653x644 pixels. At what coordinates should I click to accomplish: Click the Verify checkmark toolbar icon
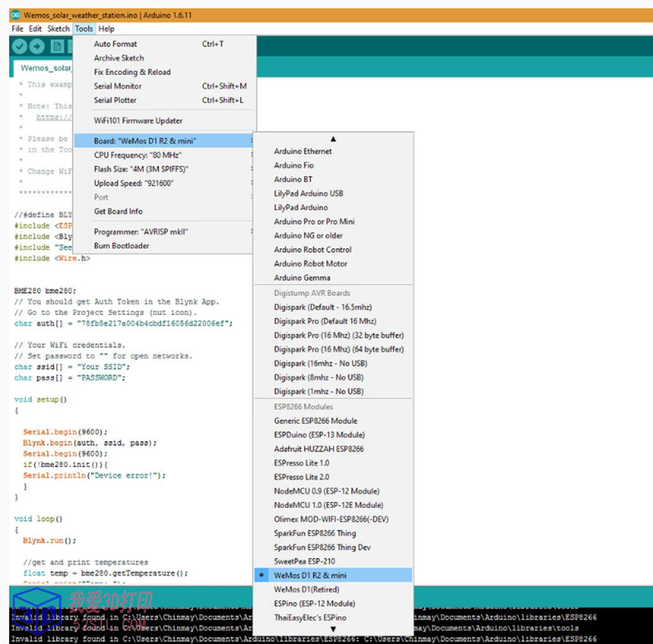pos(20,47)
